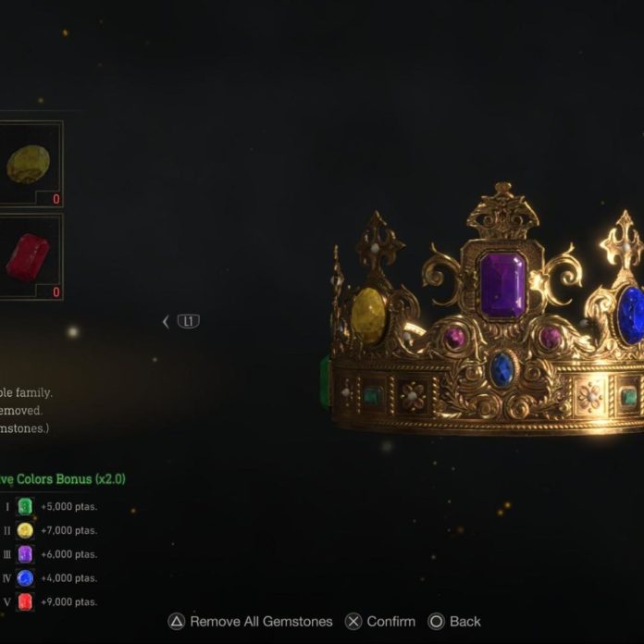Click the L1 previous page button icon
Screen dimensions: 644x644
click(x=189, y=321)
